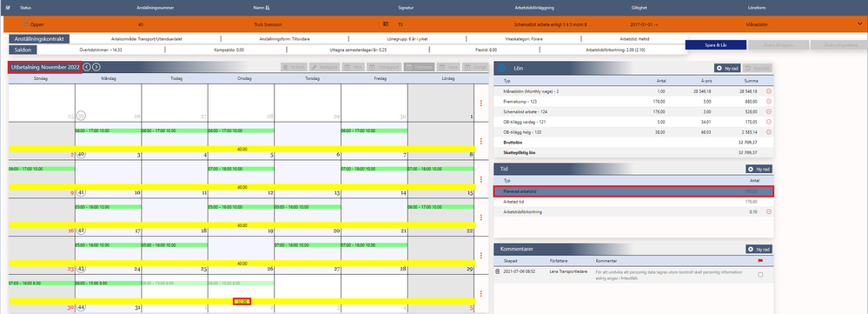Select the Skattepliktig lön row
This screenshot has height=314, width=868.
pos(633,152)
